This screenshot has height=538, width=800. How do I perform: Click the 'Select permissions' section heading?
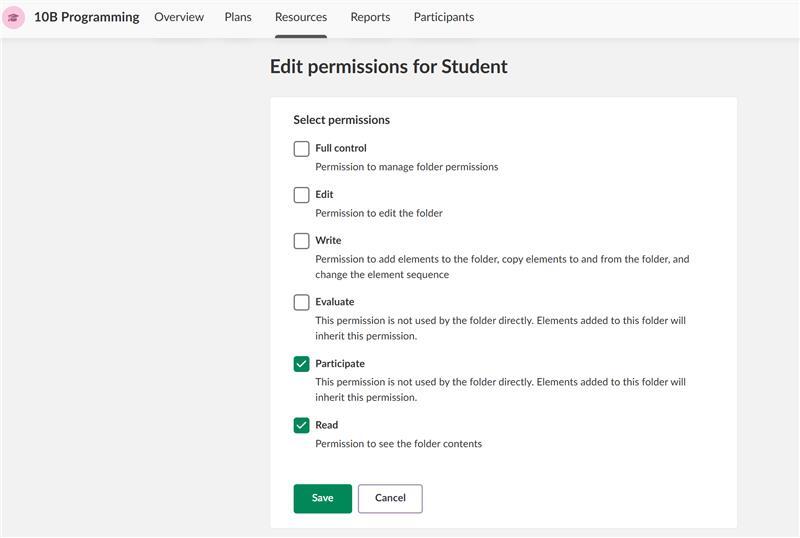point(341,120)
